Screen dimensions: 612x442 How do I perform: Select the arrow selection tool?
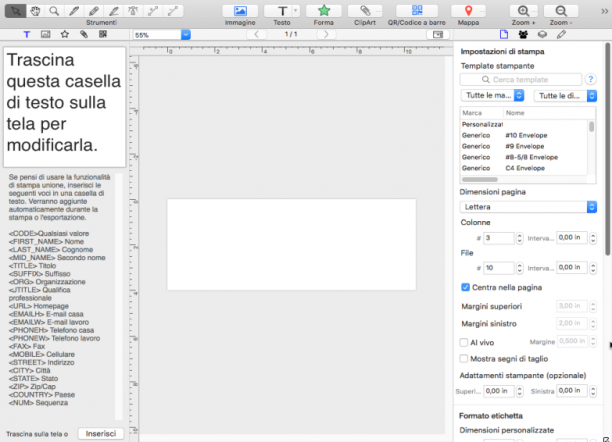(16, 11)
